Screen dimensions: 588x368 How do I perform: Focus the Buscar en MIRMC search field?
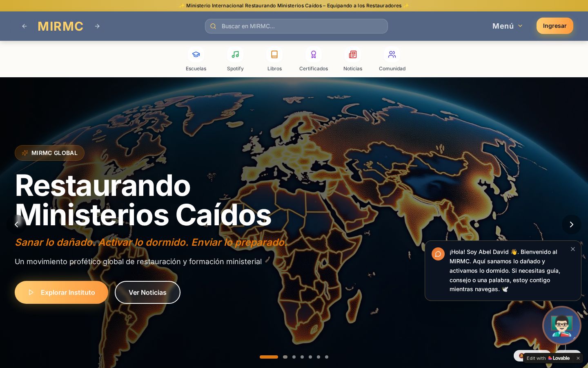coord(296,26)
